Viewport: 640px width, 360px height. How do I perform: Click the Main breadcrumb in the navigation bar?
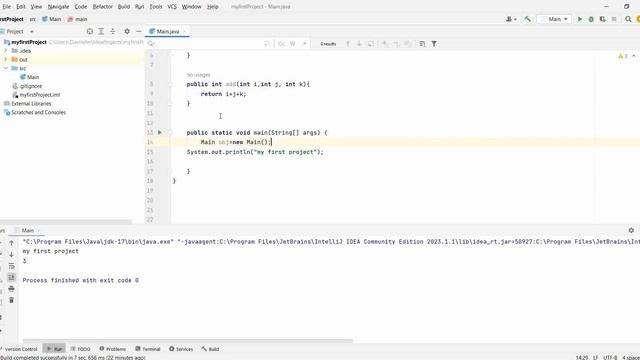point(52,19)
